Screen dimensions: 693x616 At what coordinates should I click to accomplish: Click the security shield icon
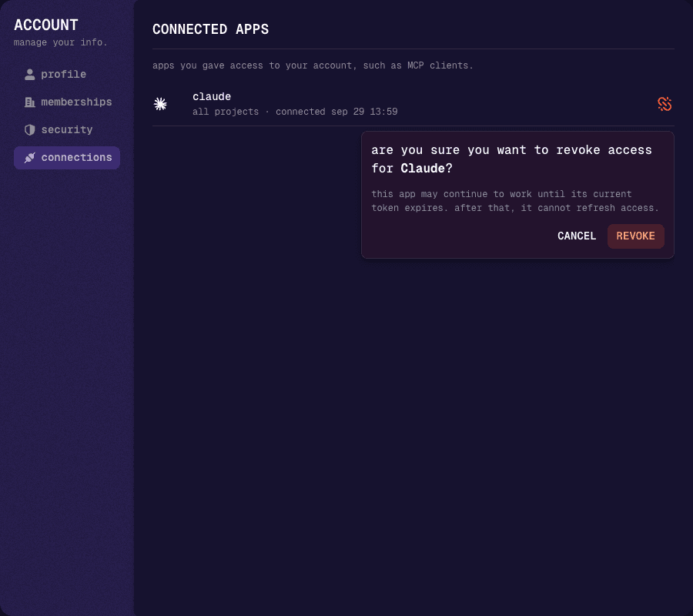[29, 130]
